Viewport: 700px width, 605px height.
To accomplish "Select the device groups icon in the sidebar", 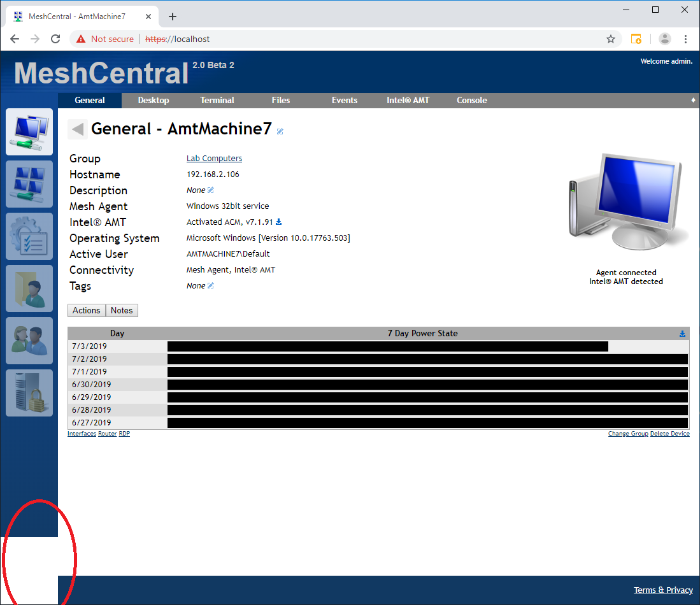I will click(29, 184).
